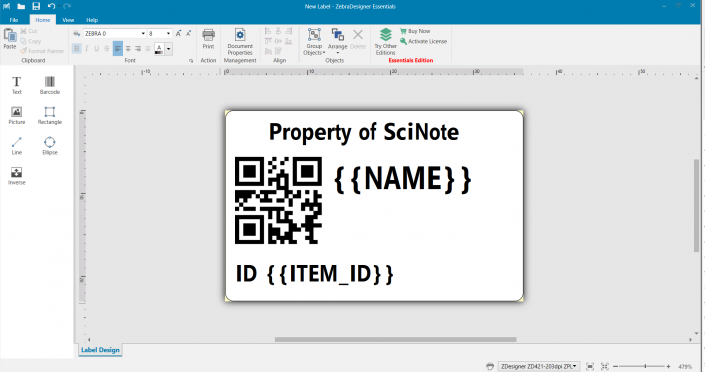705x372 pixels.
Task: Toggle Bold formatting
Action: pos(76,49)
